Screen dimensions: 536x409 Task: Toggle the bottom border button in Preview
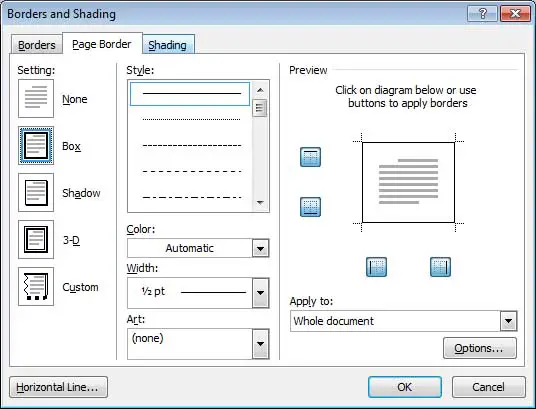[310, 207]
